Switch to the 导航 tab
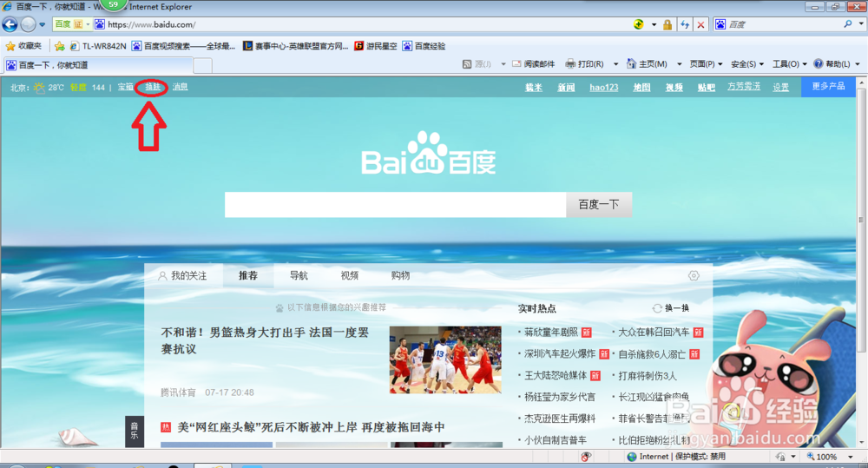The height and width of the screenshot is (468, 868). pyautogui.click(x=299, y=275)
